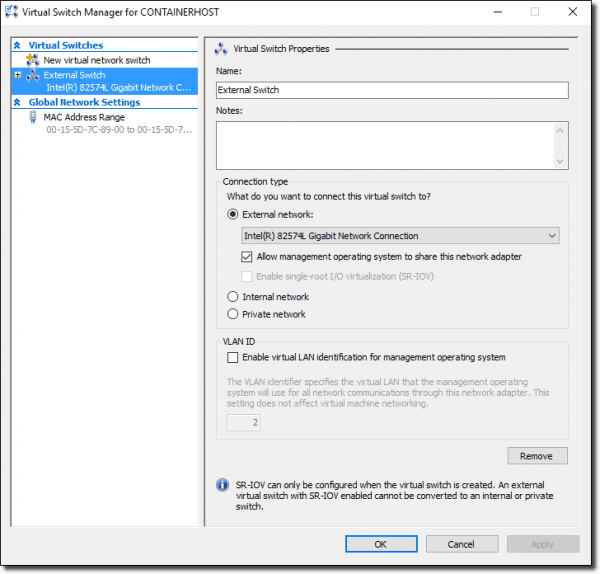600x574 pixels.
Task: Open the Intel(R) 82574L network adapter dropdown
Action: [400, 236]
